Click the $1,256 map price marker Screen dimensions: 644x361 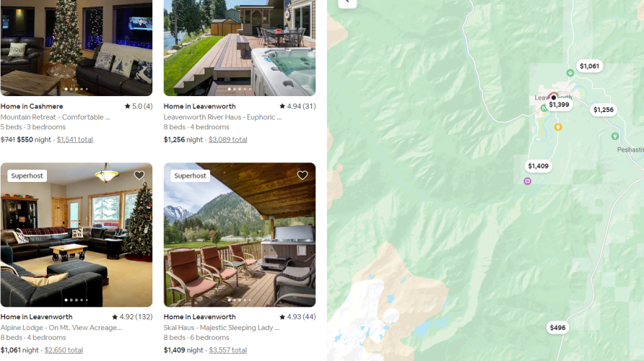click(x=604, y=110)
